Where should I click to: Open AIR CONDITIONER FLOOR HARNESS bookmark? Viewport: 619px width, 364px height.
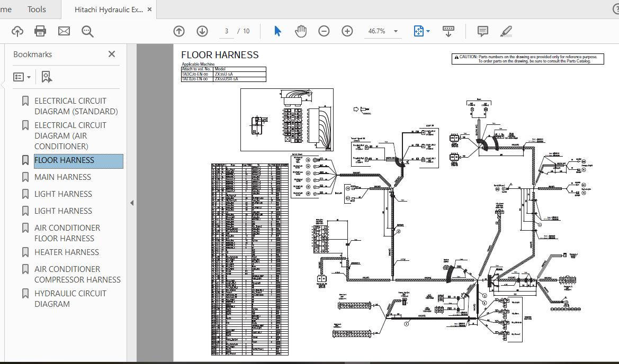pyautogui.click(x=67, y=233)
